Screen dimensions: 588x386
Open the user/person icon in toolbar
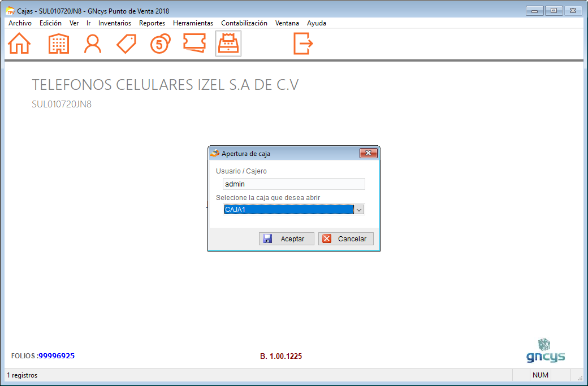point(93,44)
